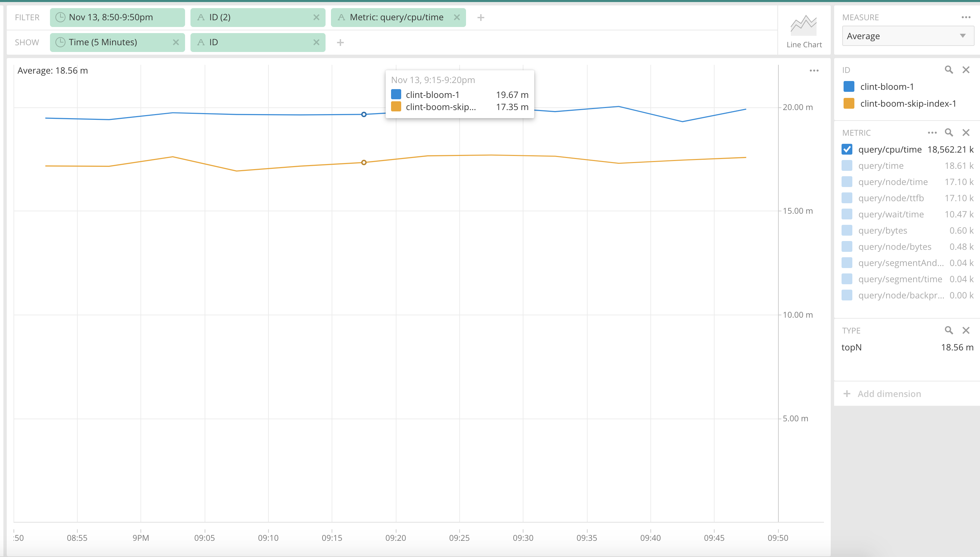
Task: Close the TYPE dimension panel
Action: [966, 330]
